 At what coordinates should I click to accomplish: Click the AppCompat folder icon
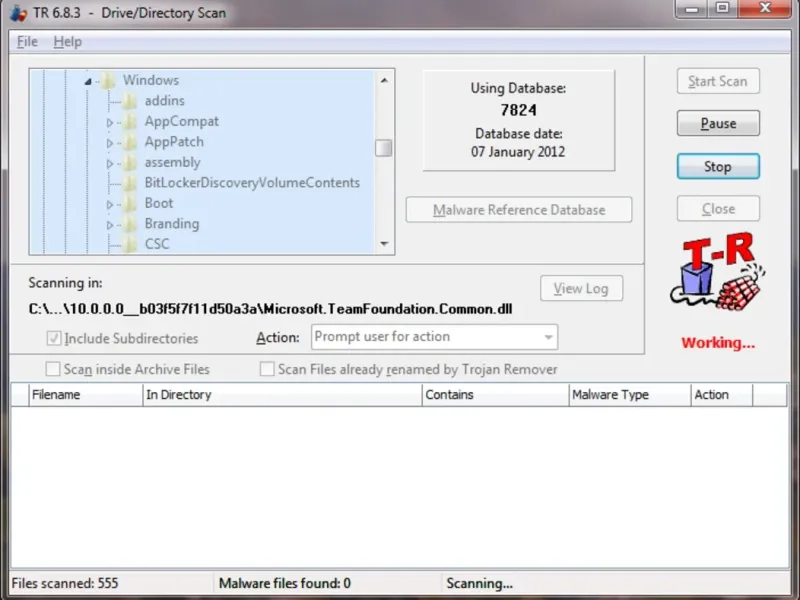click(130, 121)
